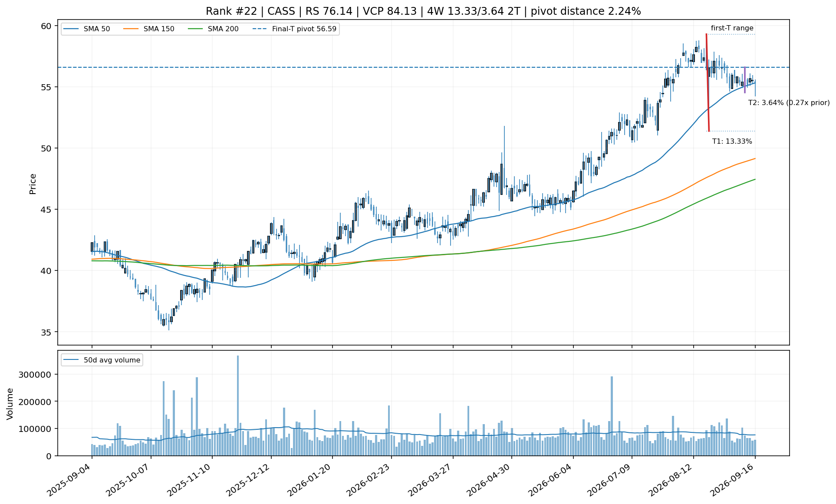This screenshot has width=836, height=504.
Task: Click the first-T range annotation
Action: point(732,28)
